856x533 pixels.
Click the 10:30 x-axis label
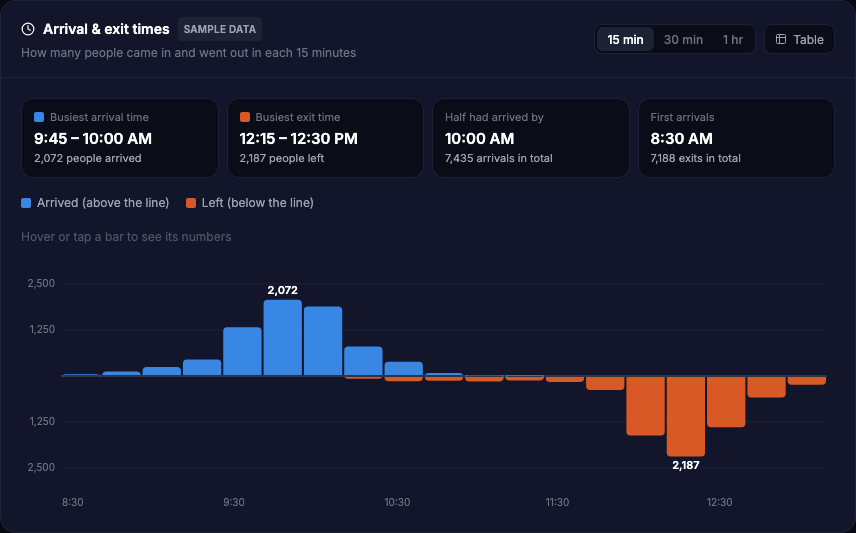click(397, 502)
